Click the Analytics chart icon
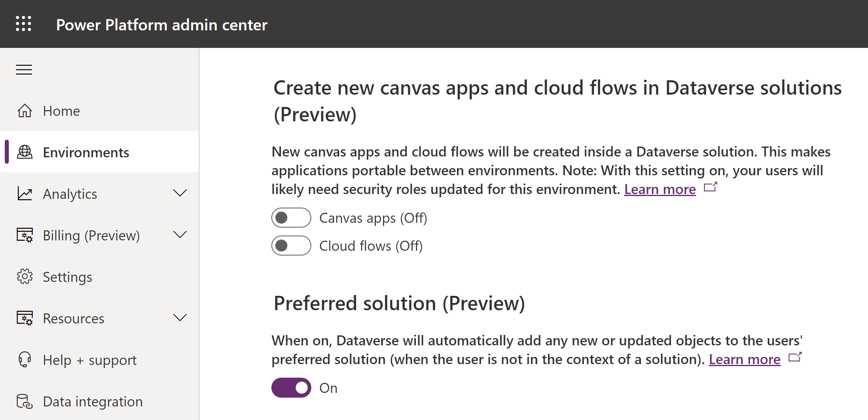The image size is (868, 420). tap(25, 194)
